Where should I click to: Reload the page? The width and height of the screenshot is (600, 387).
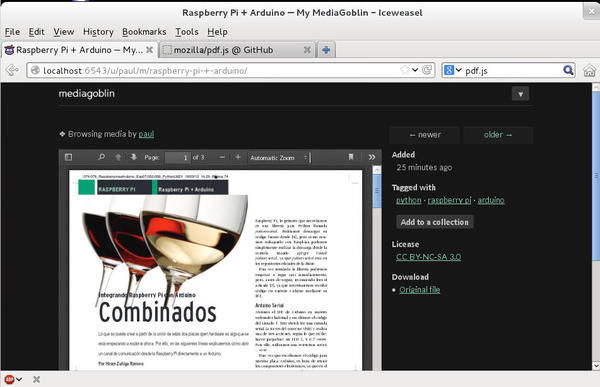click(427, 70)
